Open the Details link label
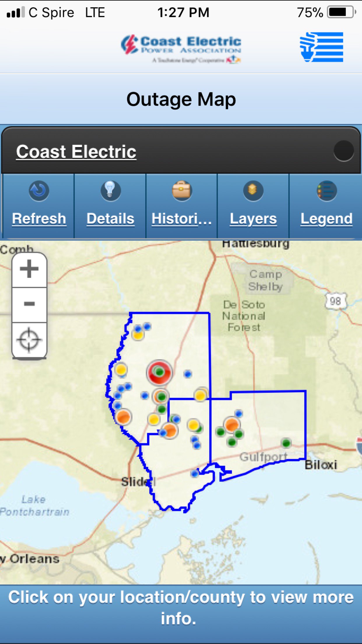This screenshot has height=644, width=362. (x=110, y=219)
